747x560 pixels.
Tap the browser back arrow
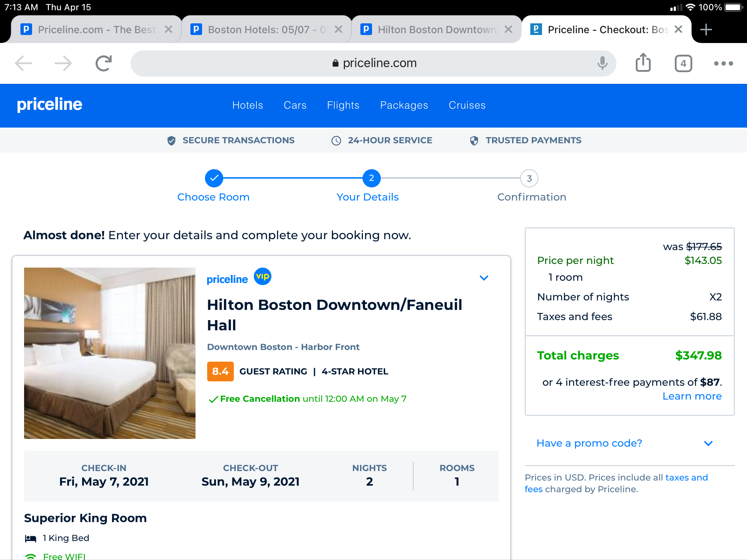[24, 63]
